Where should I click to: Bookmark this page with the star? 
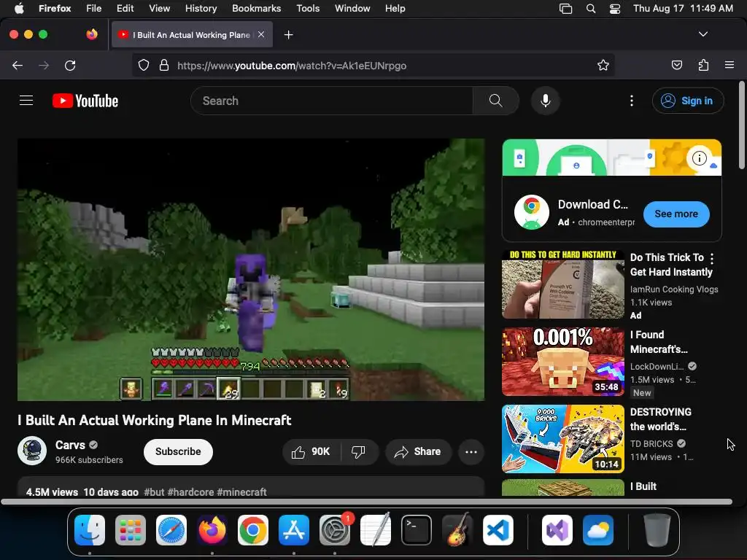(x=603, y=65)
